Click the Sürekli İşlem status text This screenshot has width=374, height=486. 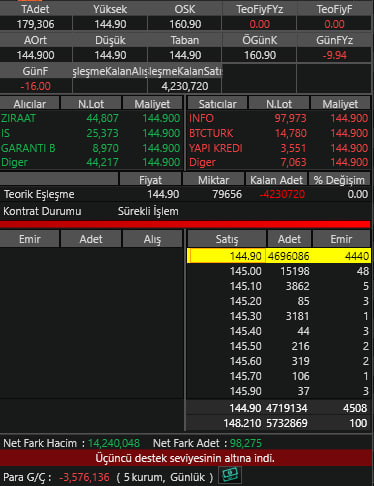148,211
